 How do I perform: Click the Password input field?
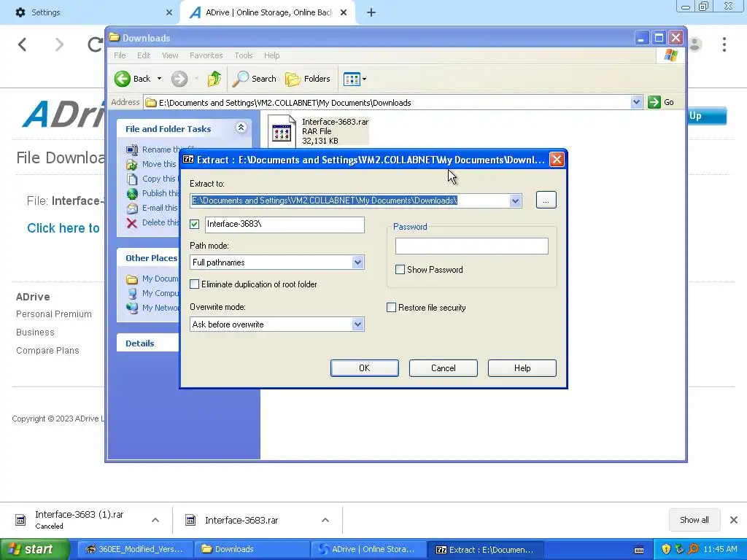pos(472,246)
